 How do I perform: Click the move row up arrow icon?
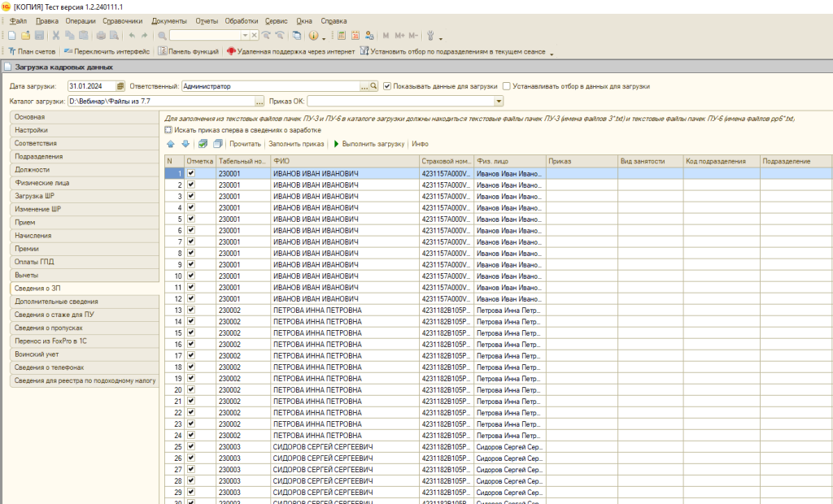[x=170, y=144]
